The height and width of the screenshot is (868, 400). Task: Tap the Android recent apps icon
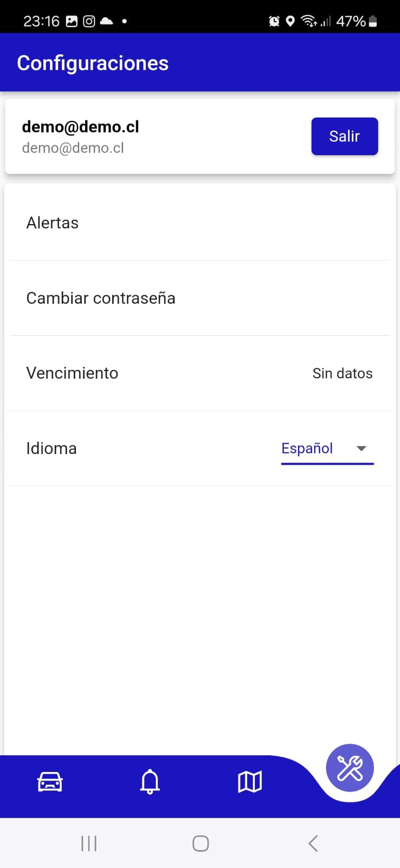point(89,844)
